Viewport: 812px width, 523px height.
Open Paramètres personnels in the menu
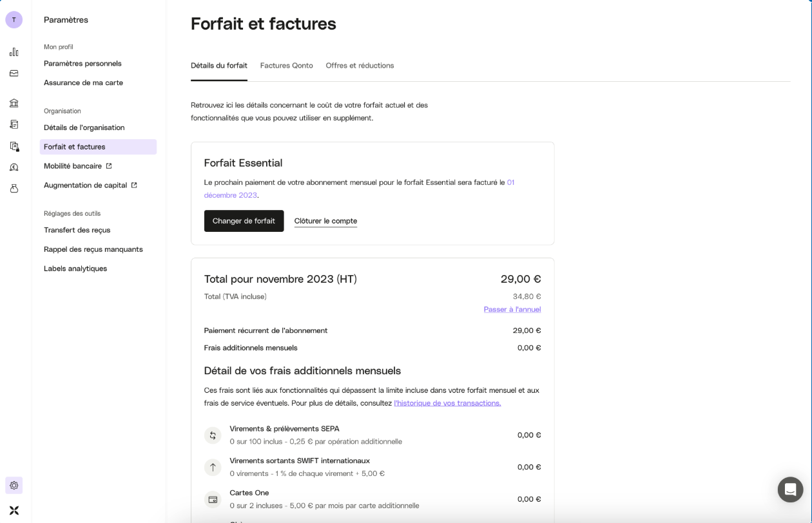click(x=82, y=63)
